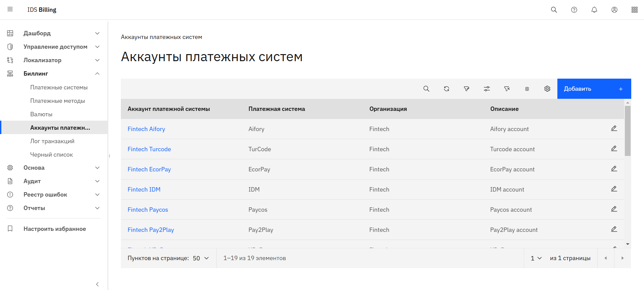The height and width of the screenshot is (290, 644).
Task: Open the help question mark icon
Action: click(574, 10)
